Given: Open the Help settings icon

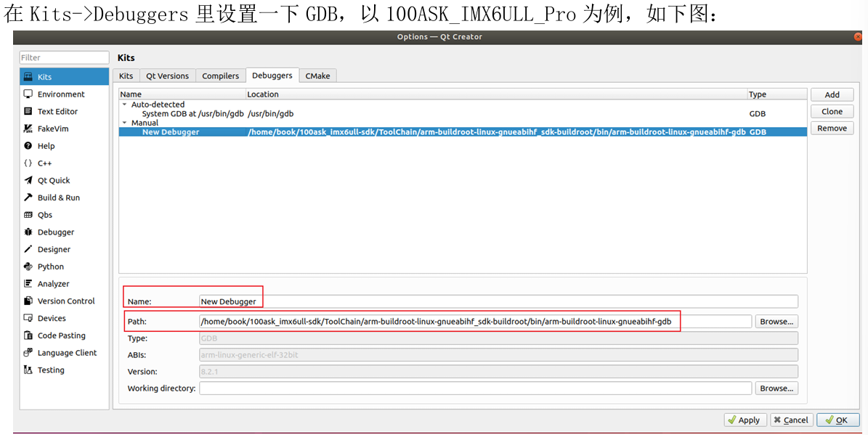Looking at the screenshot, I should (x=28, y=145).
